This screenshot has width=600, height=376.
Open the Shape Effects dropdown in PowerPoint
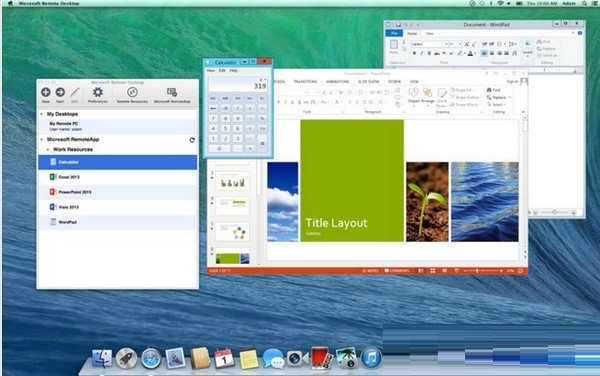[x=464, y=104]
